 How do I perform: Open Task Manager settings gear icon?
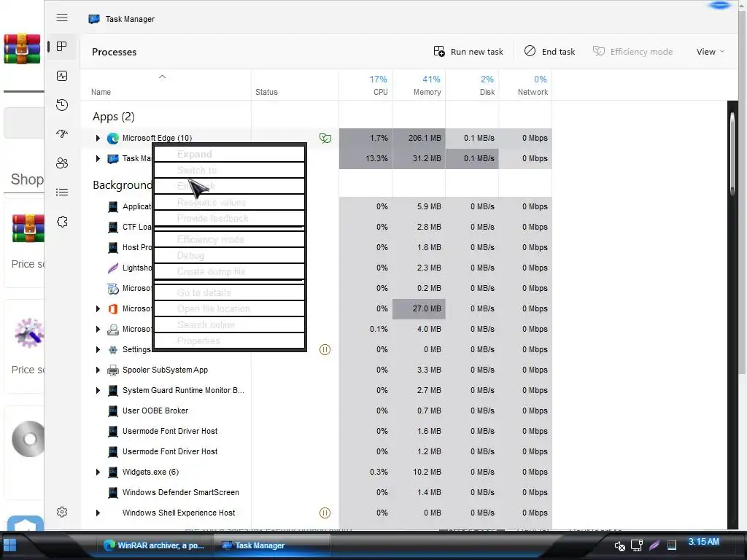click(62, 512)
